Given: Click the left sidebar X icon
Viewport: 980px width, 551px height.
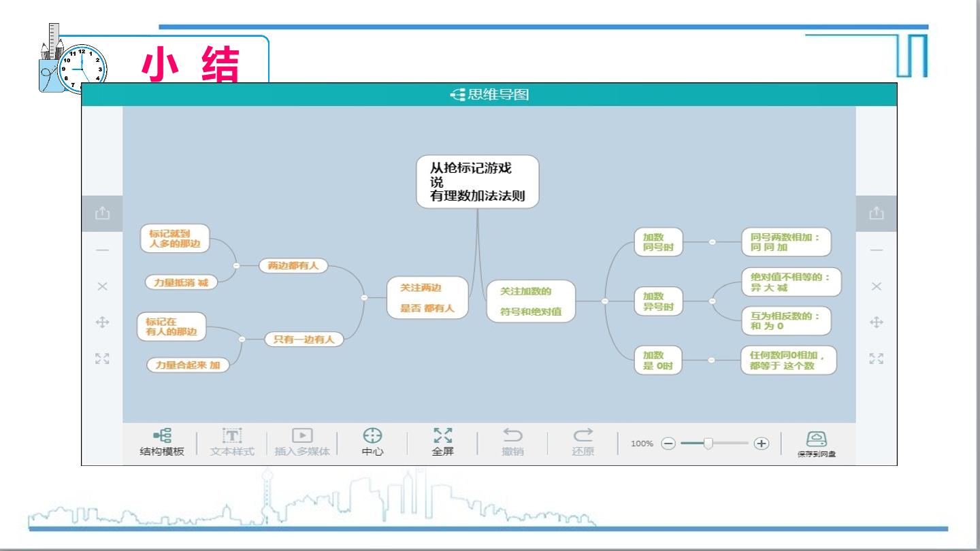Looking at the screenshot, I should click(x=102, y=286).
